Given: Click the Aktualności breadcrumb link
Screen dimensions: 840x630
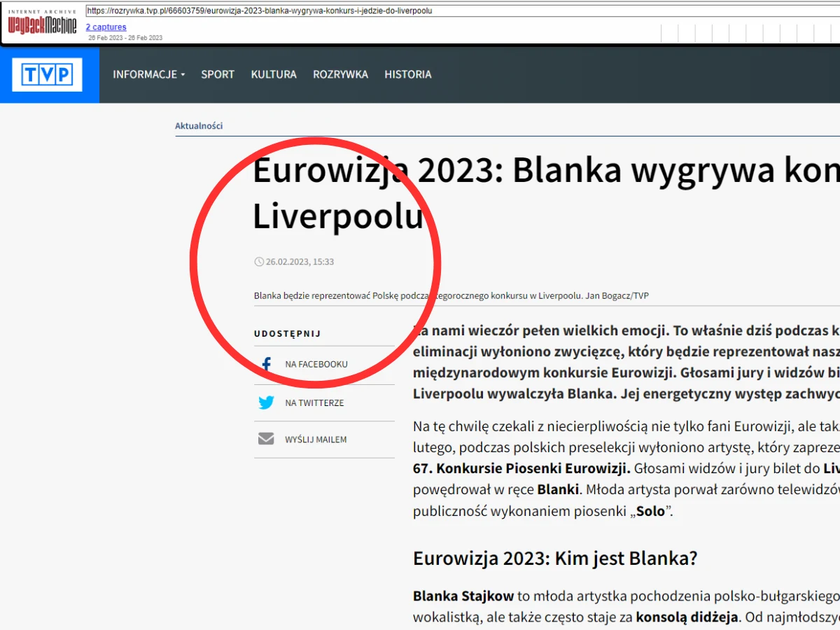Looking at the screenshot, I should click(198, 125).
